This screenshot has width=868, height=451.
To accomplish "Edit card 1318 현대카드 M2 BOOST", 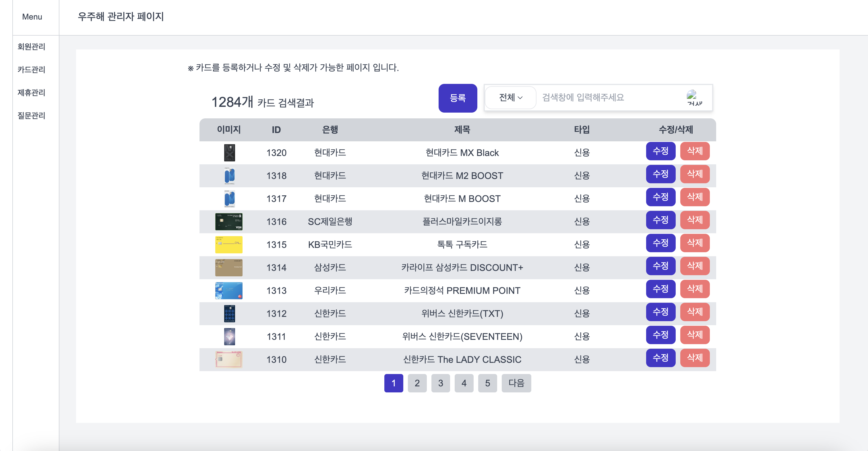I will pyautogui.click(x=660, y=174).
